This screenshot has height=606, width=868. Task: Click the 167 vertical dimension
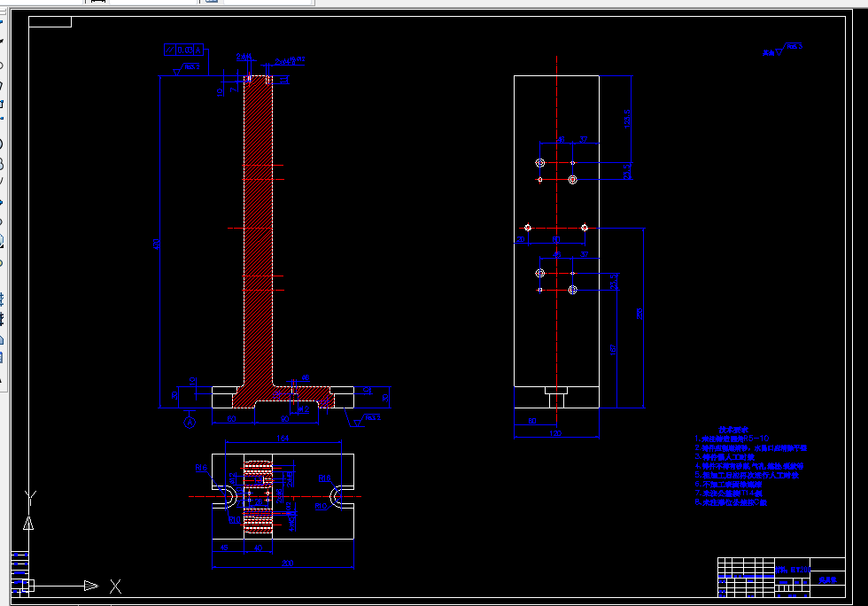pyautogui.click(x=613, y=350)
